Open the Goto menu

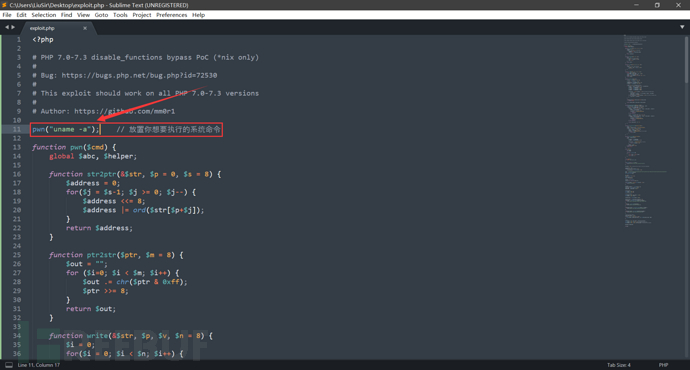click(101, 15)
